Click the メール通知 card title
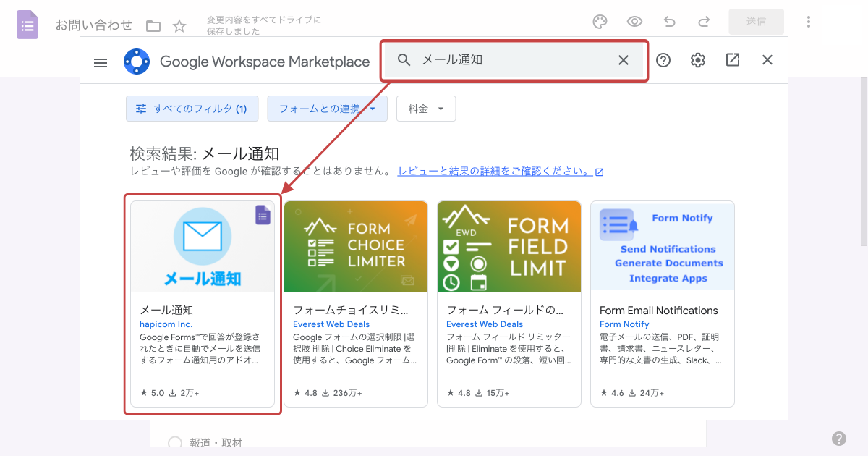868x456 pixels. click(166, 311)
